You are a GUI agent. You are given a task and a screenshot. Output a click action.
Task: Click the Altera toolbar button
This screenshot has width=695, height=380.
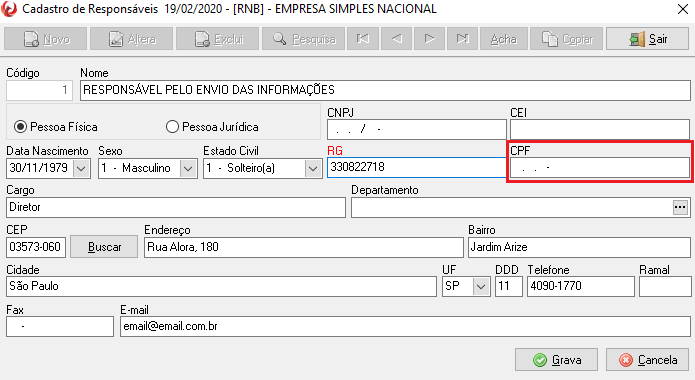131,39
